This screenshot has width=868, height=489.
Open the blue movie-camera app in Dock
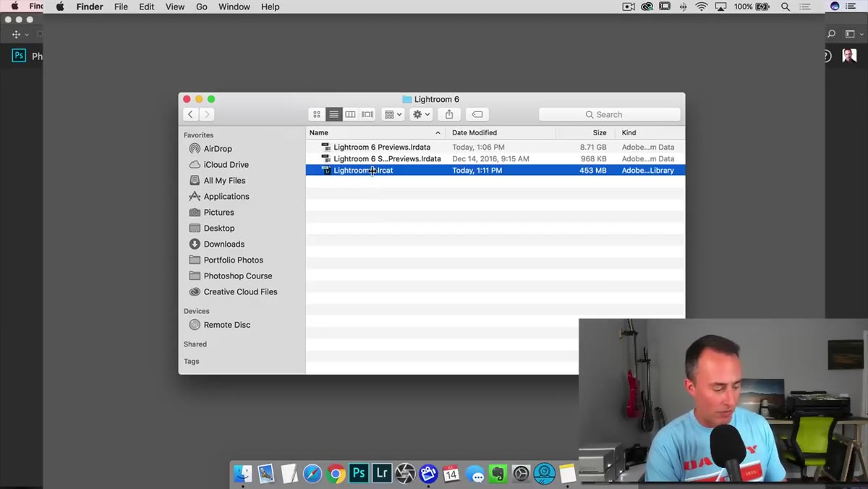428,474
